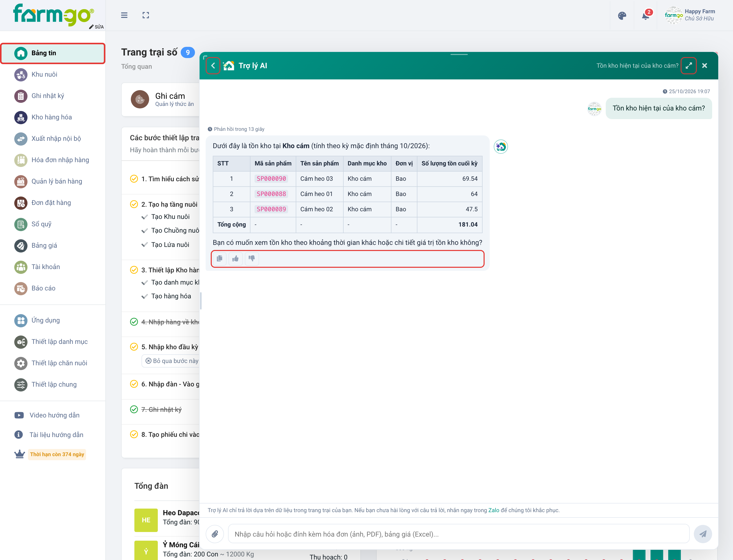Open Xuất nhập nội bộ menu item
This screenshot has height=560, width=733.
coord(53,139)
